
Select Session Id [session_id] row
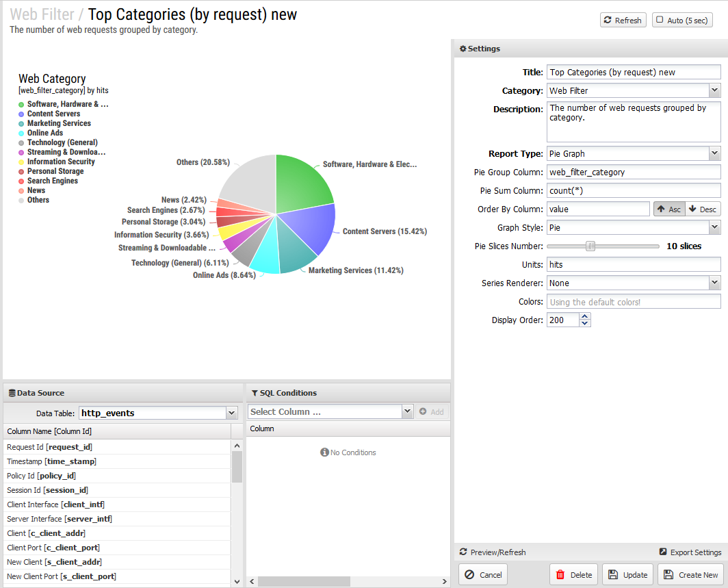click(x=117, y=490)
